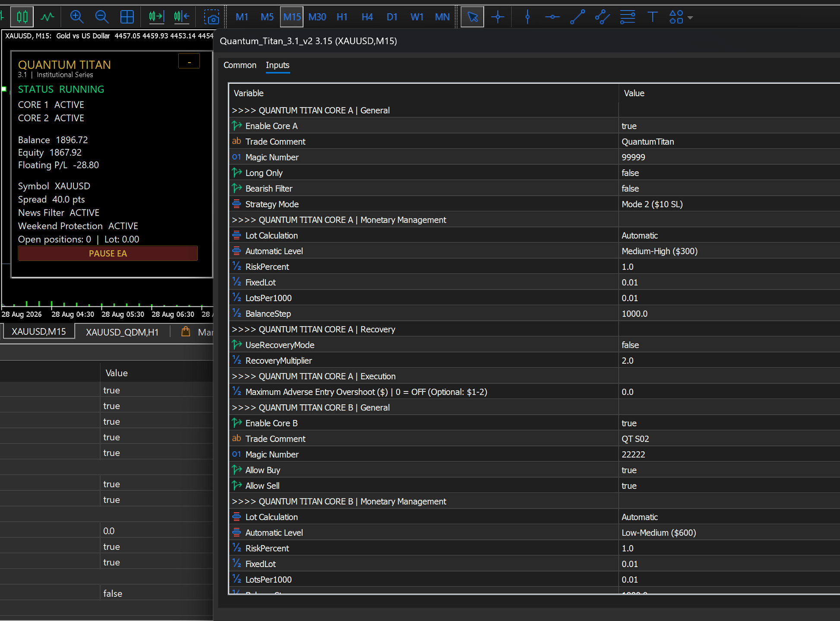
Task: Minimize the Quantum Titan panel
Action: [189, 61]
